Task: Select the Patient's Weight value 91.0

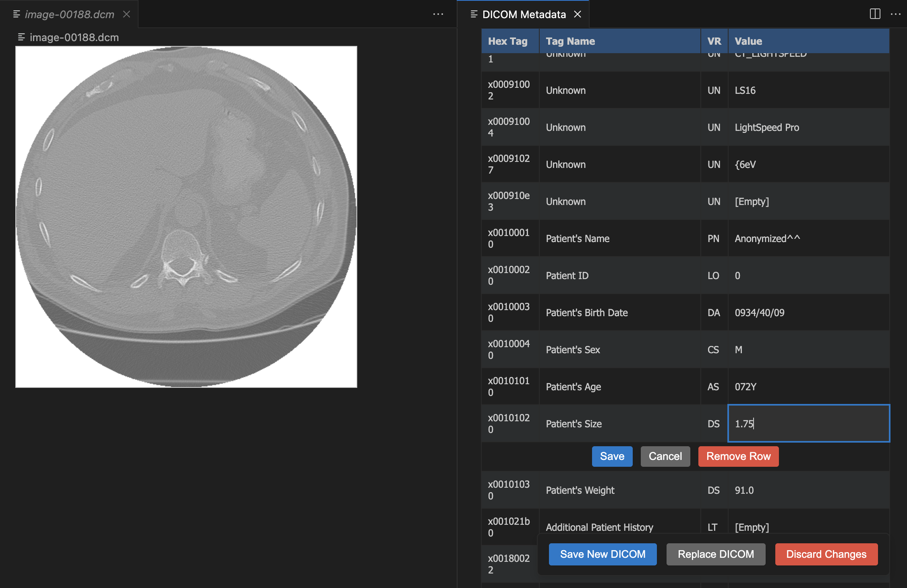Action: click(744, 490)
